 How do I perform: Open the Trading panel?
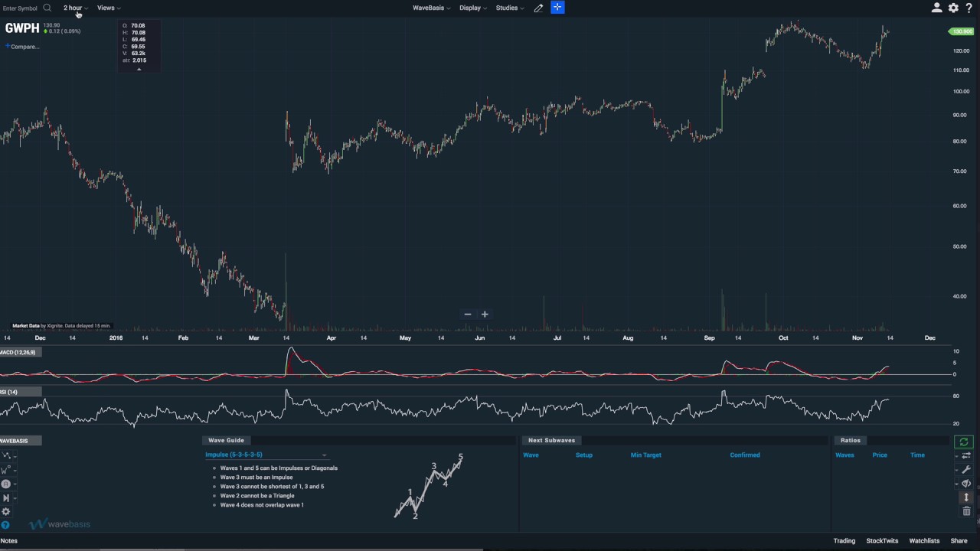click(x=844, y=540)
